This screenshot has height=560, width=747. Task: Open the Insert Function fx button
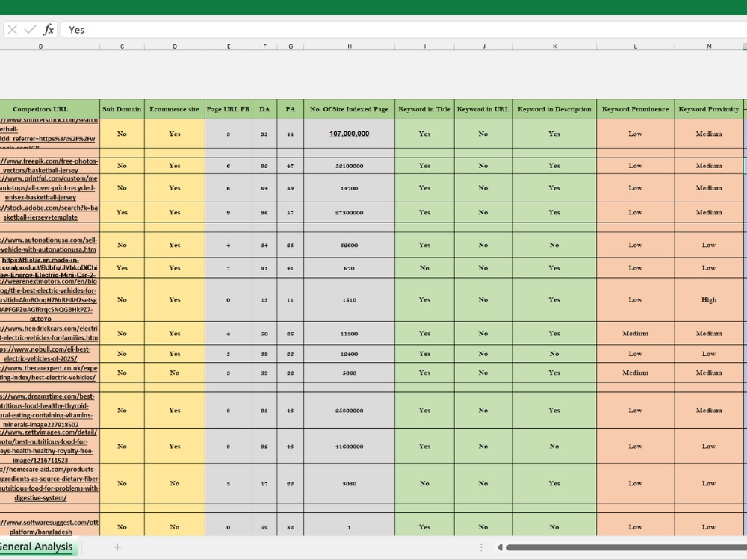(48, 30)
